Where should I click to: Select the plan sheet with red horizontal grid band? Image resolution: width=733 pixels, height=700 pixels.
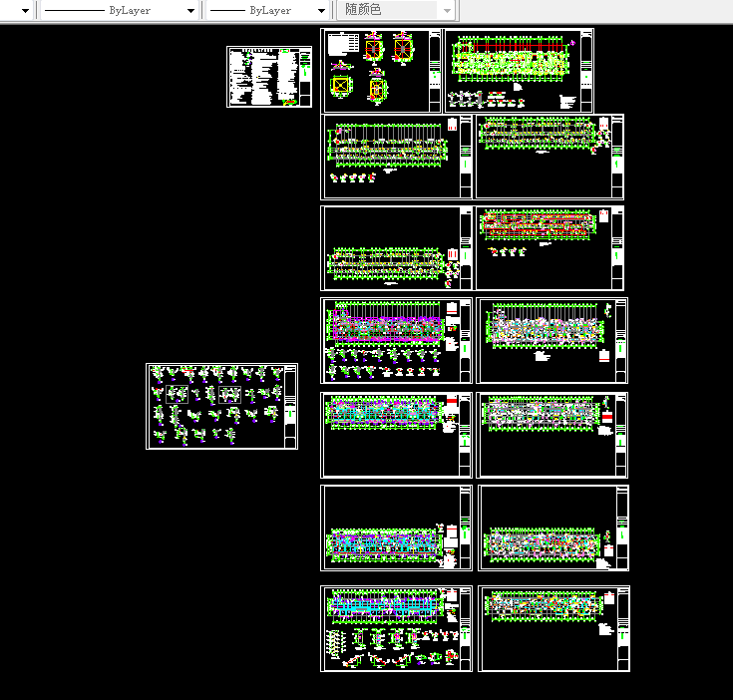click(x=519, y=71)
